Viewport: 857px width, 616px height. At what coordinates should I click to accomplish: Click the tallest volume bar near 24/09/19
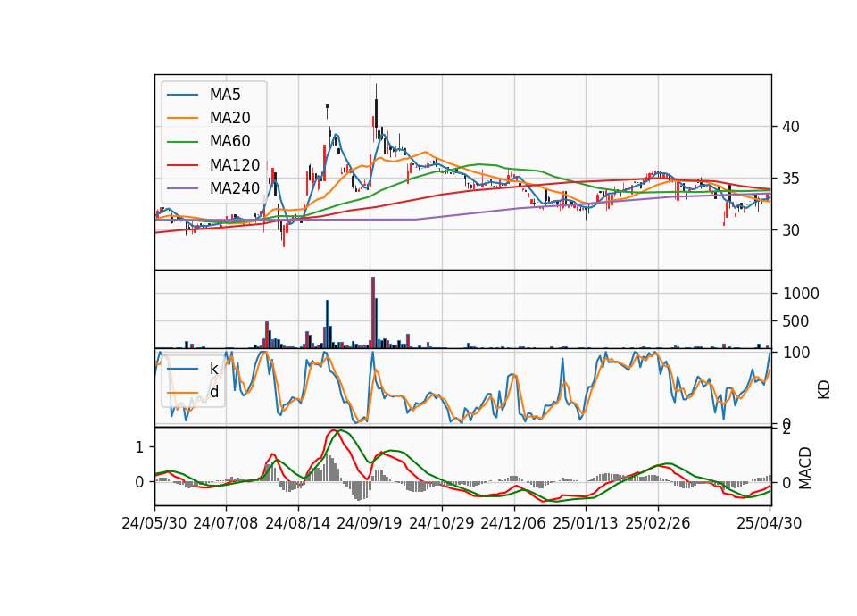pos(373,312)
